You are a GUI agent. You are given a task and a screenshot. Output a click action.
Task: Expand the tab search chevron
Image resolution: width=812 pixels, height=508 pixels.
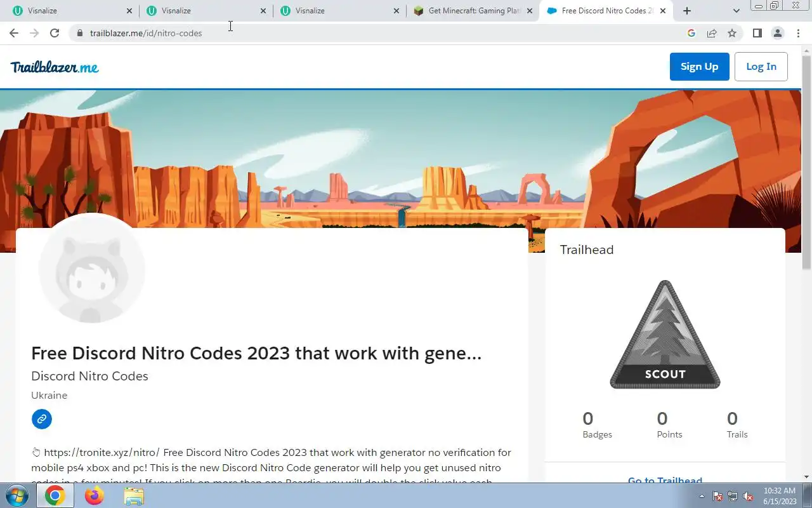click(736, 11)
